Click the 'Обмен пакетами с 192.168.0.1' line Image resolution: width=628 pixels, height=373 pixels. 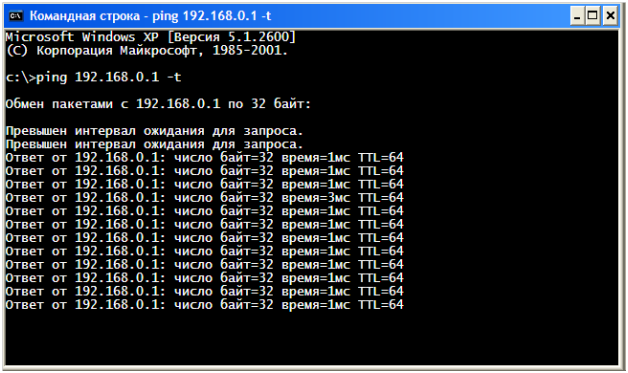[158, 104]
